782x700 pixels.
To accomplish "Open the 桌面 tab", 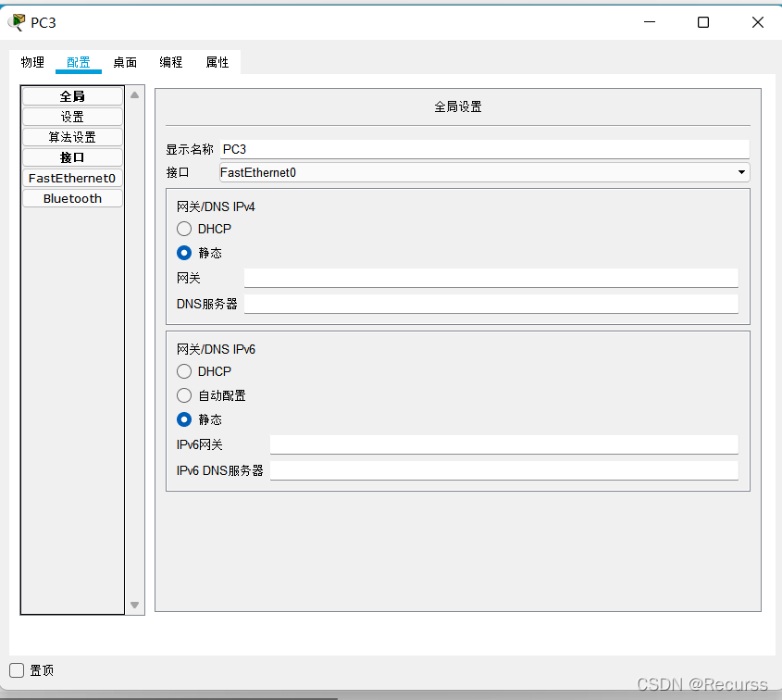I will 125,62.
